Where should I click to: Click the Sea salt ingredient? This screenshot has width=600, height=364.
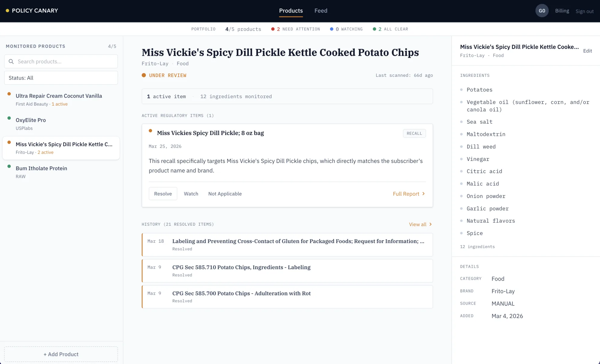479,122
